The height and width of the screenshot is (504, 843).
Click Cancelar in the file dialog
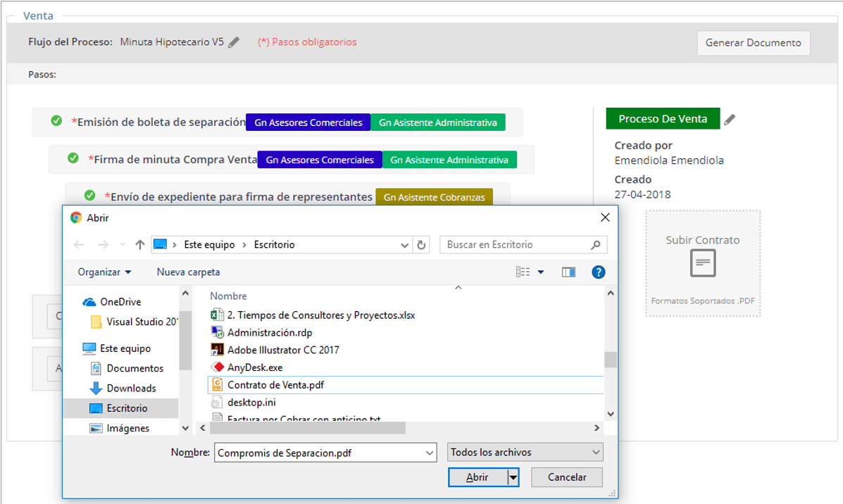(567, 477)
